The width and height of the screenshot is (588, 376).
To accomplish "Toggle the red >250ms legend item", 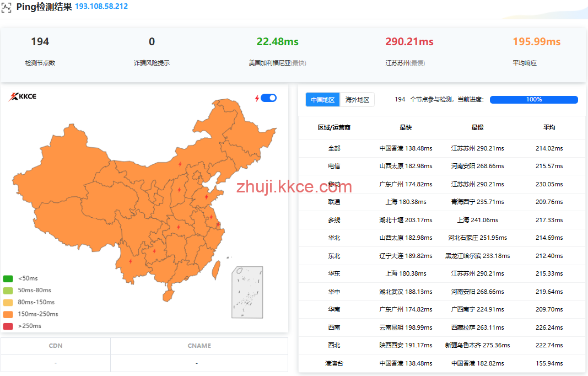I will [x=8, y=326].
